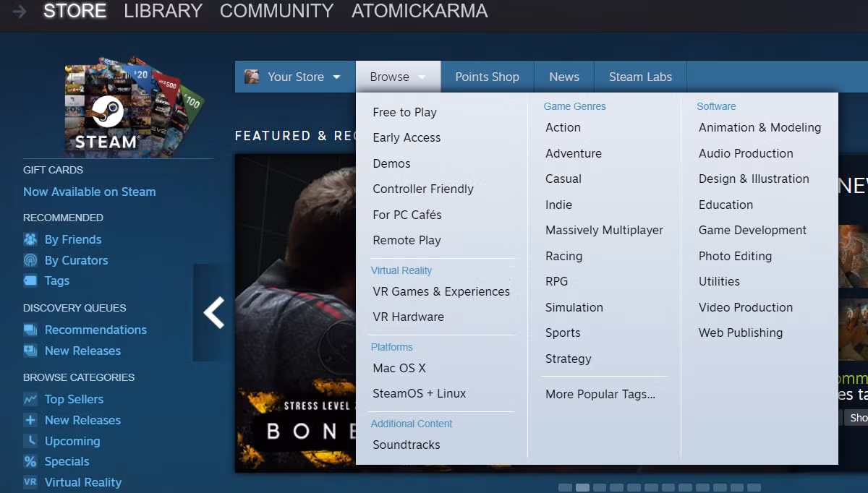Select Early Access from Browse menu
The height and width of the screenshot is (493, 868).
click(407, 137)
